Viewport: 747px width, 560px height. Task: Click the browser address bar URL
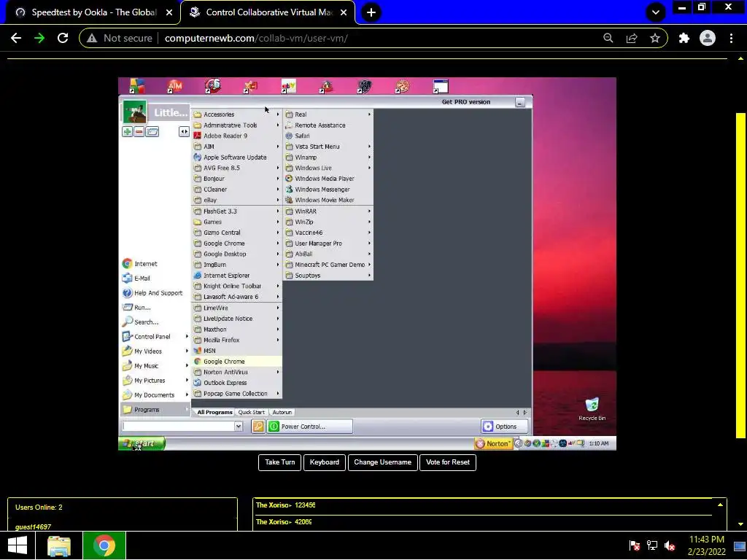pos(256,38)
